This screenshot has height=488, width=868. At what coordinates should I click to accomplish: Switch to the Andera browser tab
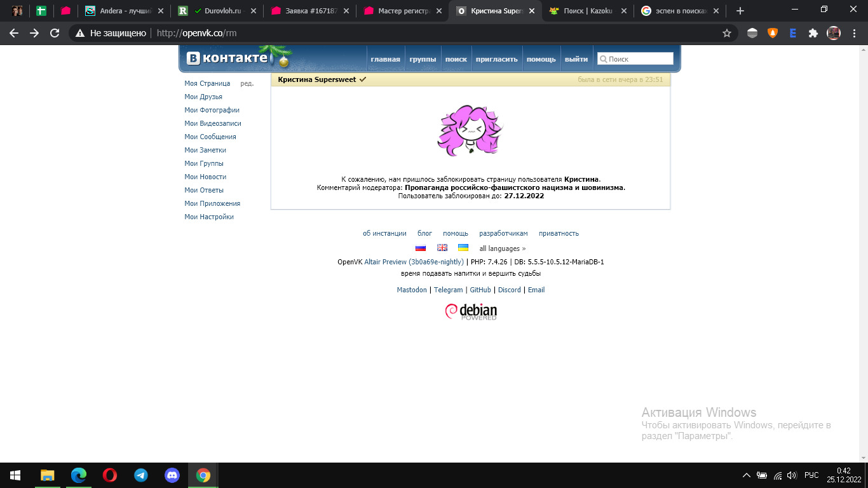[125, 11]
